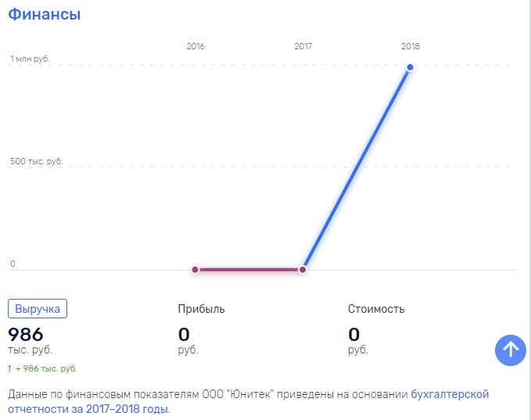The width and height of the screenshot is (531, 420).
Task: Open бухгалтерской отчетности за 2017–2018 годы link
Action: [x=248, y=402]
